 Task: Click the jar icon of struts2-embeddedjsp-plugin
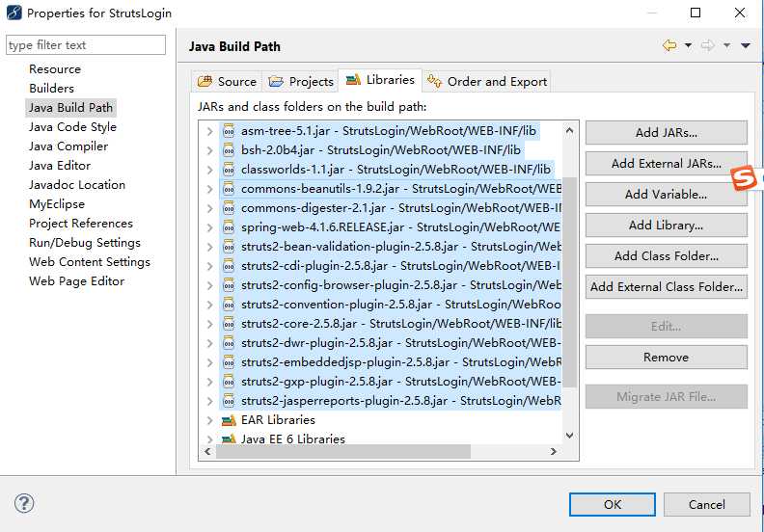[x=229, y=362]
